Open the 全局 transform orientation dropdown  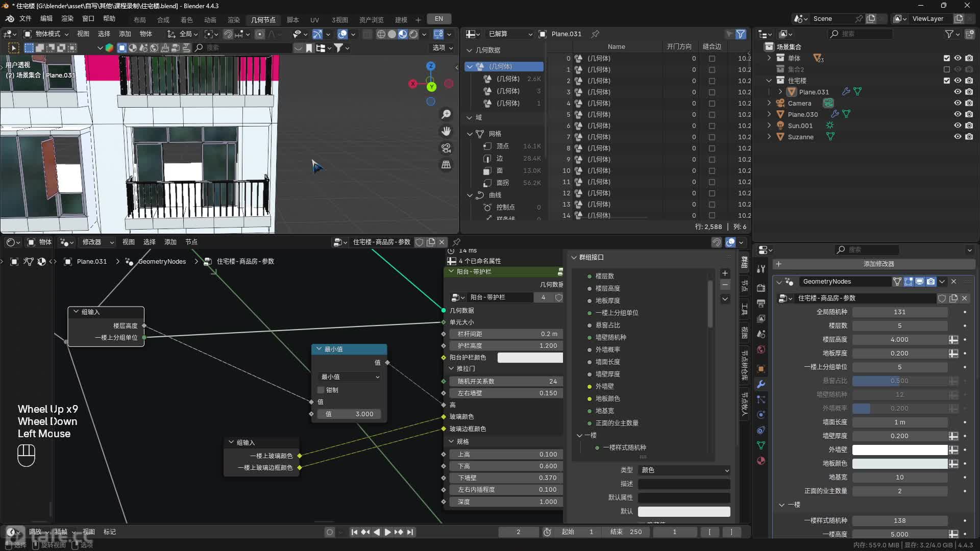(x=183, y=34)
